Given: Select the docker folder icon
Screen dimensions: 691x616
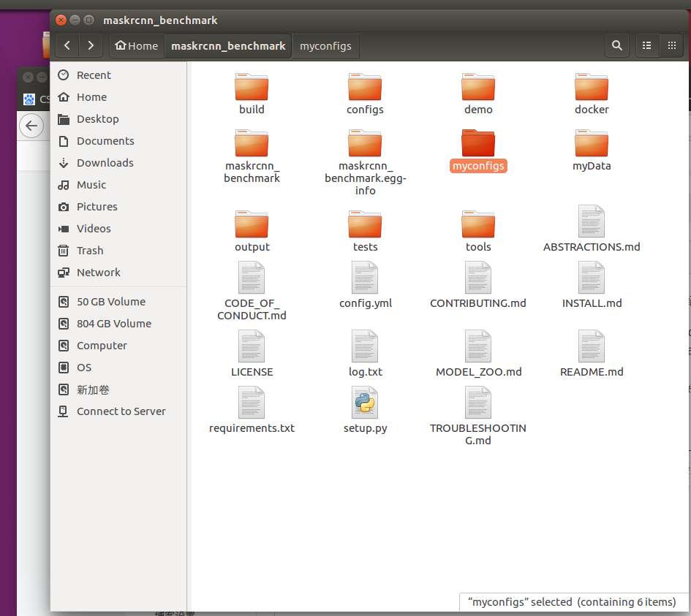Looking at the screenshot, I should pos(592,87).
